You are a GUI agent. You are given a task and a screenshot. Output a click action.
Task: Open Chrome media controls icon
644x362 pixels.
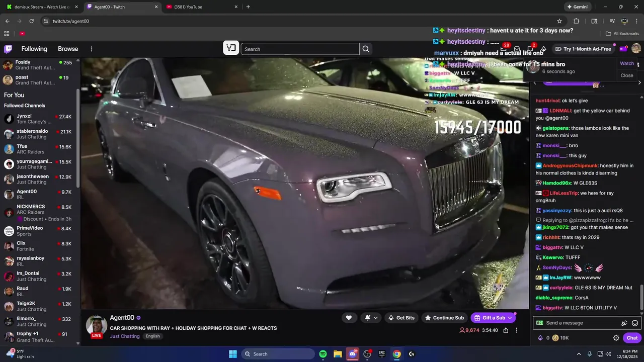pyautogui.click(x=612, y=21)
